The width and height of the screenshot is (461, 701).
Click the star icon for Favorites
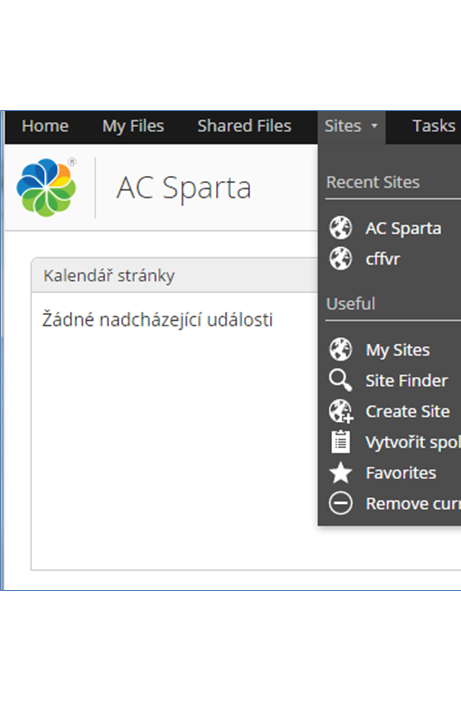coord(341,473)
